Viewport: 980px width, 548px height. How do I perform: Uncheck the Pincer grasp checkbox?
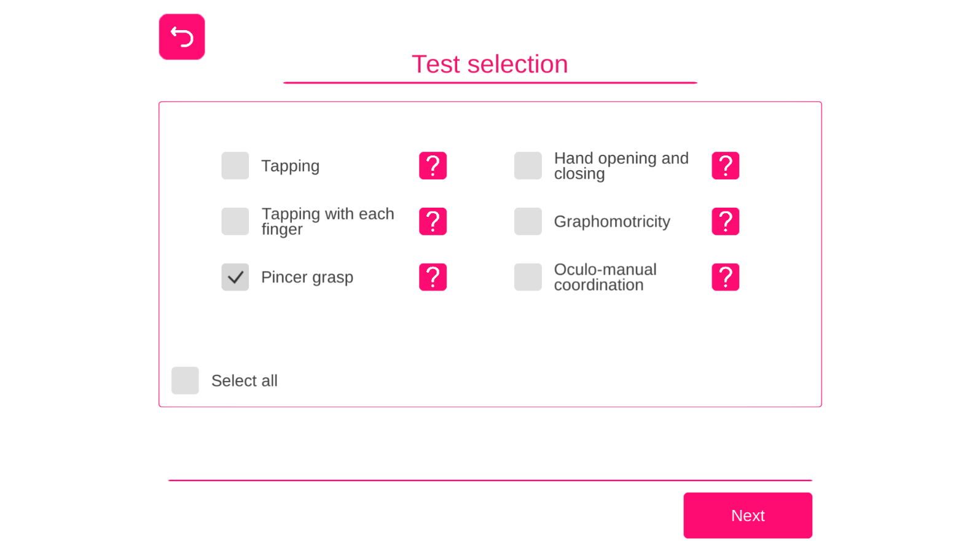point(235,277)
